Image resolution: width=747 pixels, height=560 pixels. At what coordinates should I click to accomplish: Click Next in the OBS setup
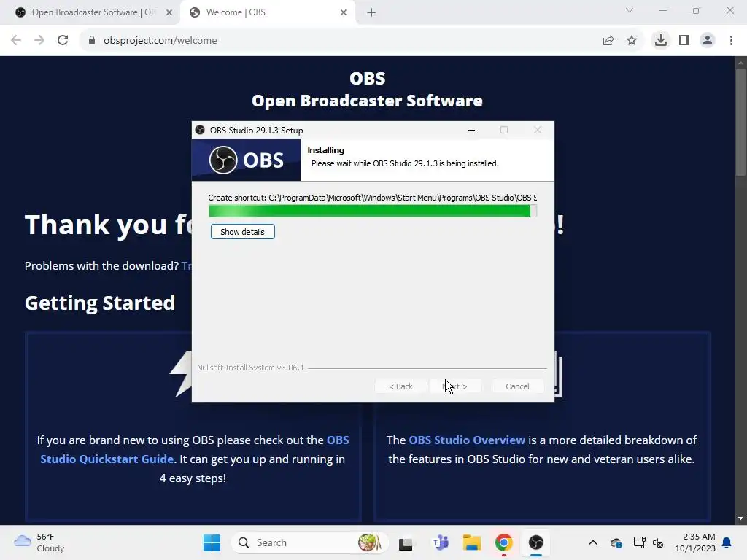coord(455,386)
